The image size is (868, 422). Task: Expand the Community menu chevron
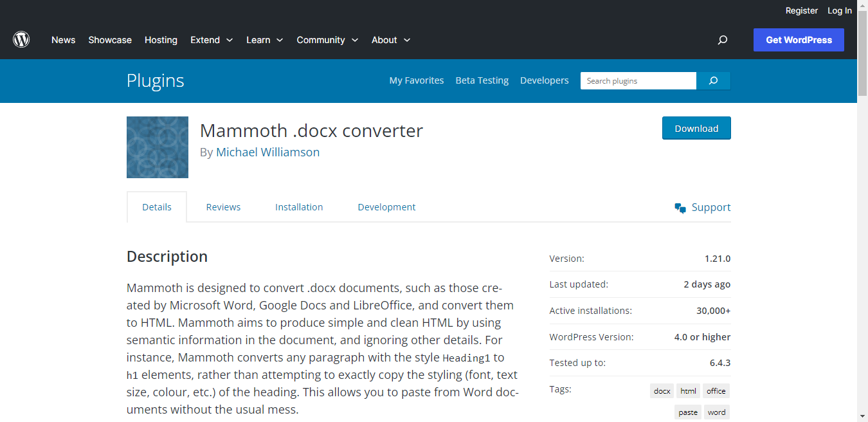[x=356, y=40]
